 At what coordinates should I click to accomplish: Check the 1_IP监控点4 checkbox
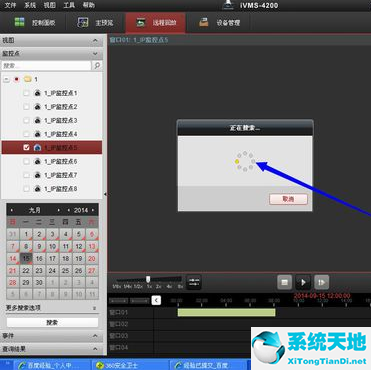click(26, 134)
